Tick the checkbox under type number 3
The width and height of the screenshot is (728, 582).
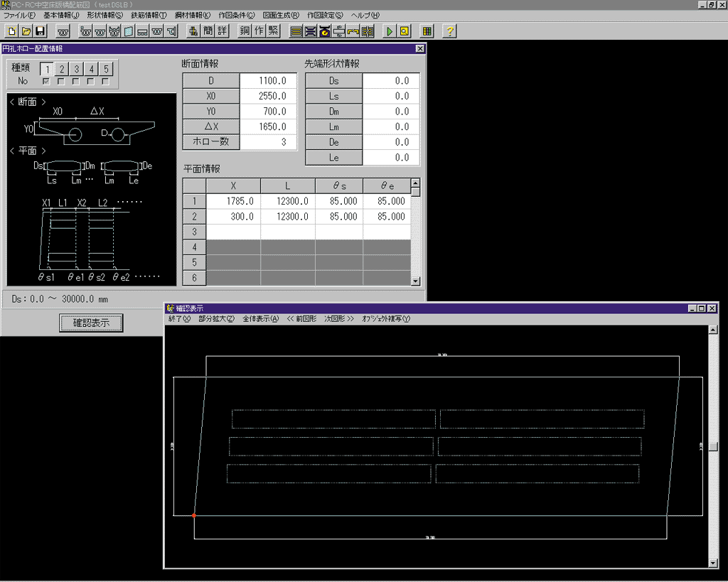click(x=76, y=81)
